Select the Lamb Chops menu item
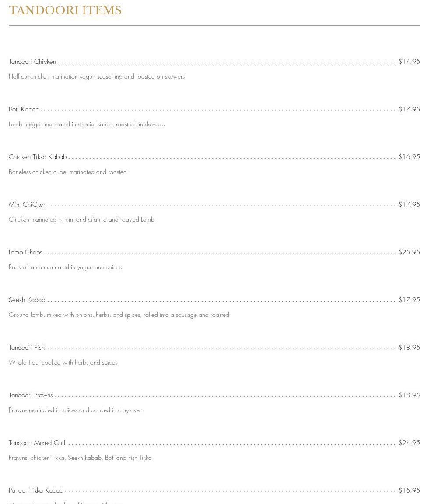The image size is (428, 504). click(x=25, y=252)
